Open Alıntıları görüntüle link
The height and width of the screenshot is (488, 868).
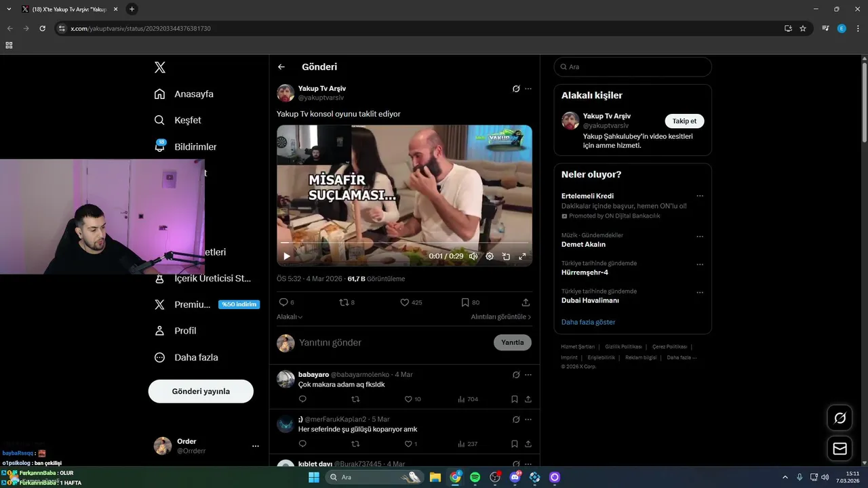(x=501, y=317)
